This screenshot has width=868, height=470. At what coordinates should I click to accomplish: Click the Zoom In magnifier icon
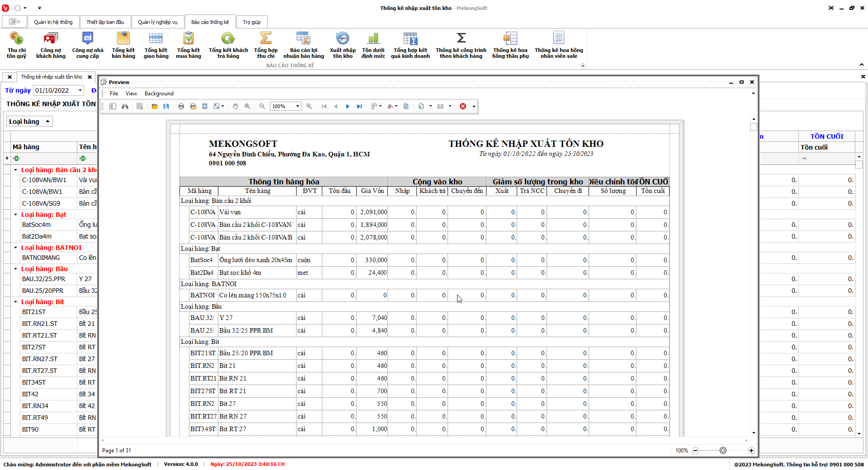[x=309, y=106]
